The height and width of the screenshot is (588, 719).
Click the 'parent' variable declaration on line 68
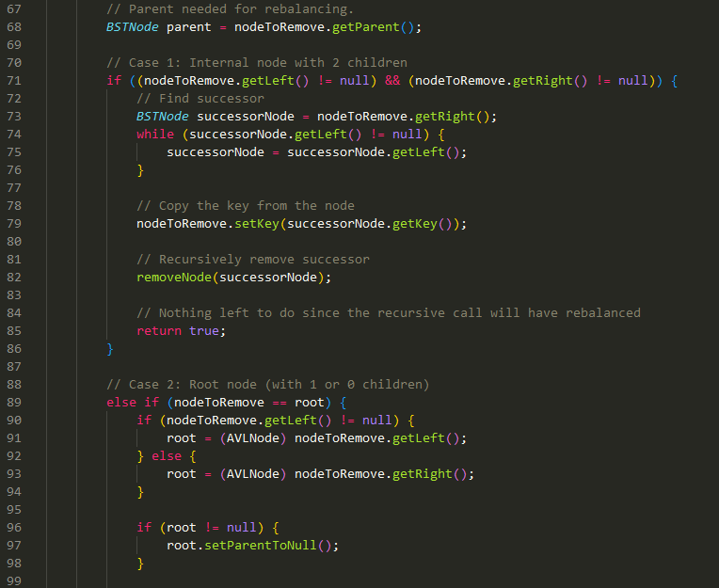188,27
